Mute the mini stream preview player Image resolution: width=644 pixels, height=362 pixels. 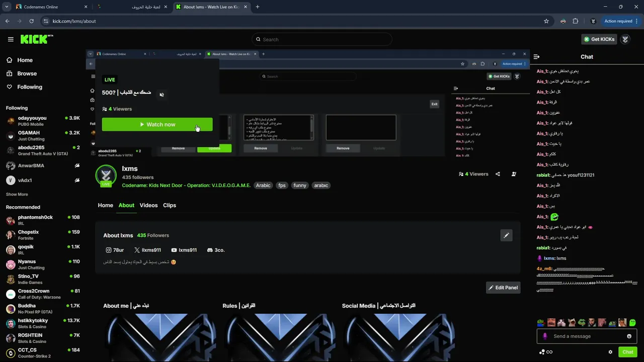click(x=162, y=95)
